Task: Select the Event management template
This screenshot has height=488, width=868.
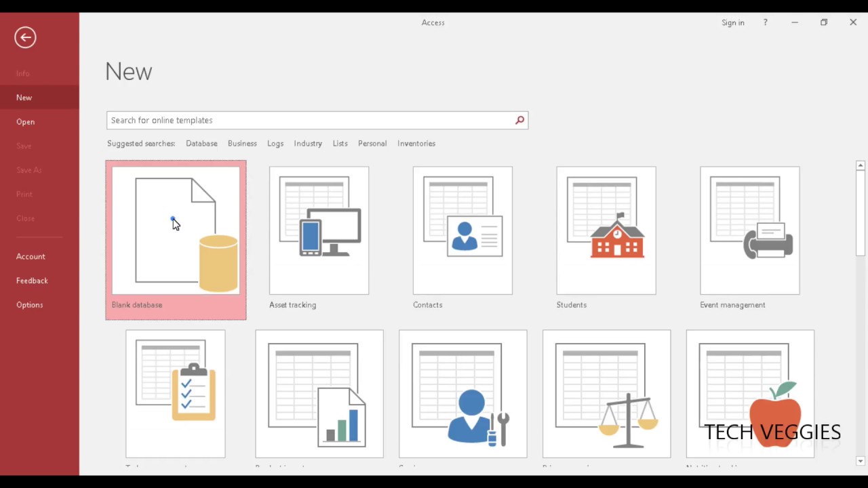Action: [x=750, y=230]
